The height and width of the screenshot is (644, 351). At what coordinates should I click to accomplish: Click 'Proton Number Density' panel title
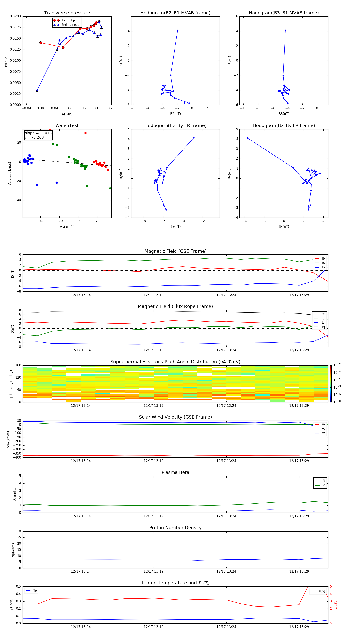[x=175, y=528]
